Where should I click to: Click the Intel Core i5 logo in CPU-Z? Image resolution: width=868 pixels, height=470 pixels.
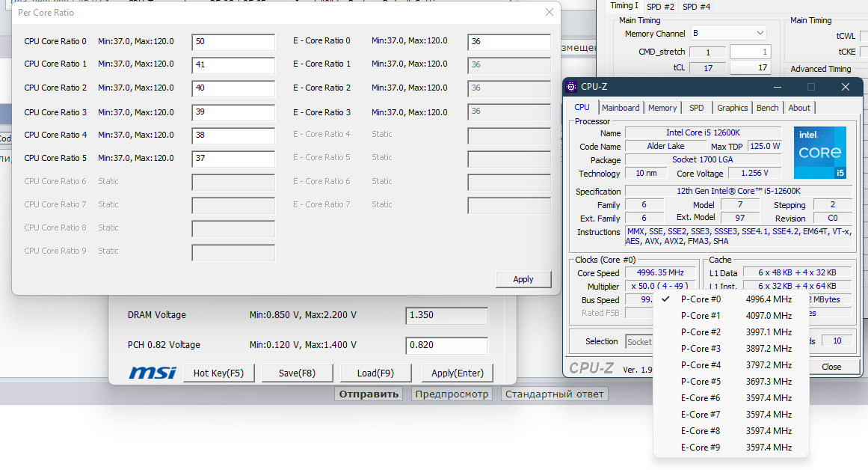tap(820, 153)
